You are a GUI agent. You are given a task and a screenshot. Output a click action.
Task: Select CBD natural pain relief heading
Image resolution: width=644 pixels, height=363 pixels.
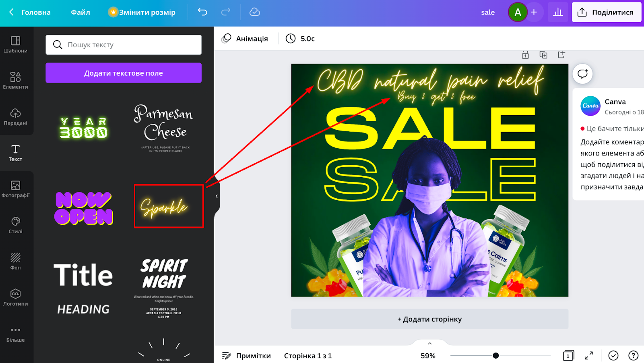coord(430,80)
